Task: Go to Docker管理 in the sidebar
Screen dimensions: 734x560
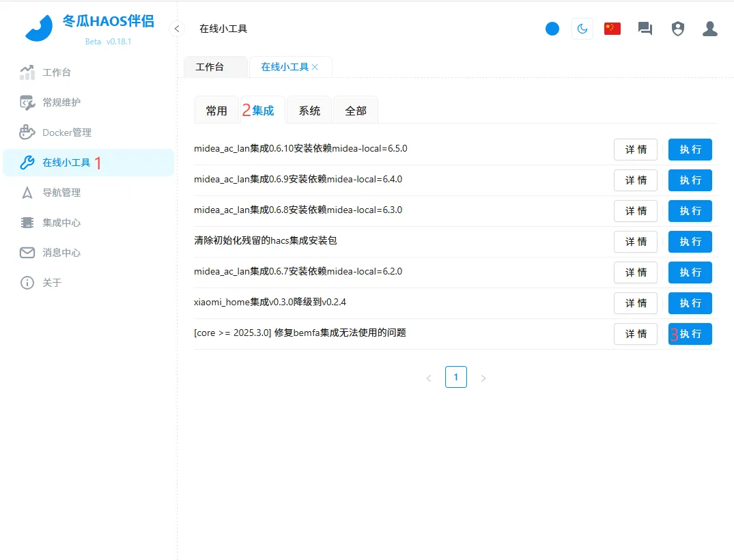Action: click(x=89, y=132)
